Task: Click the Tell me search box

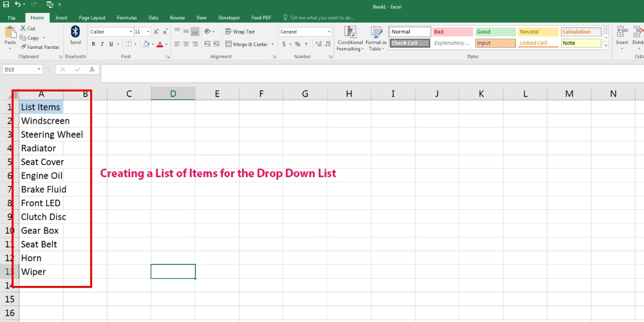Action: 319,17
